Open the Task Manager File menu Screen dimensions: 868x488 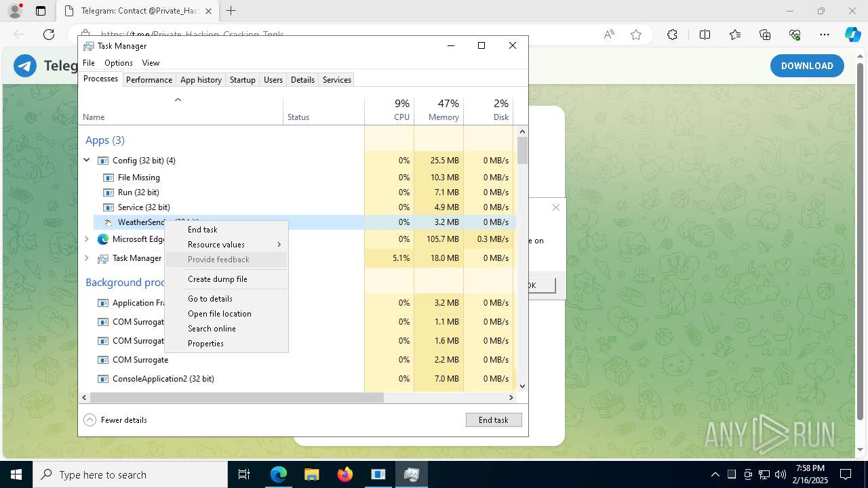coord(89,63)
